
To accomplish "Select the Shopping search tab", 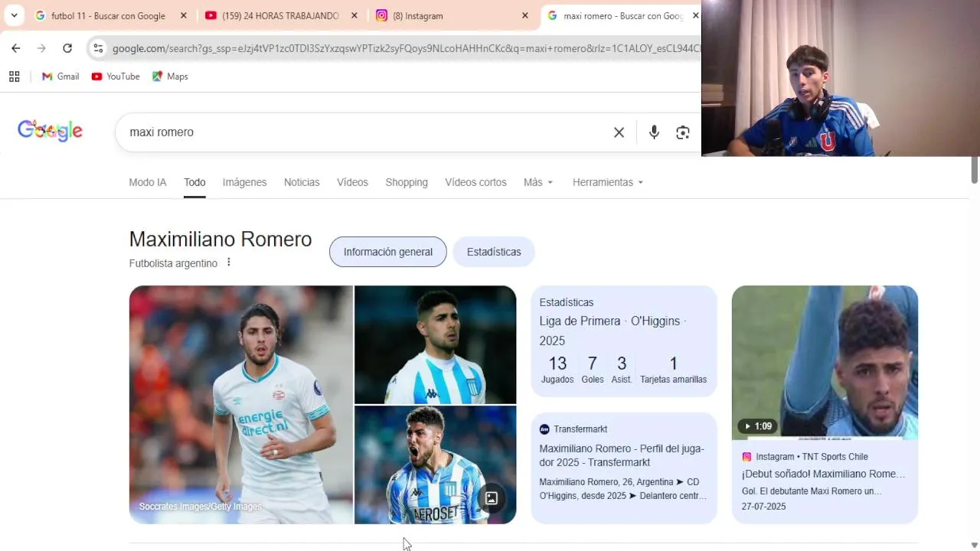I will (x=407, y=182).
